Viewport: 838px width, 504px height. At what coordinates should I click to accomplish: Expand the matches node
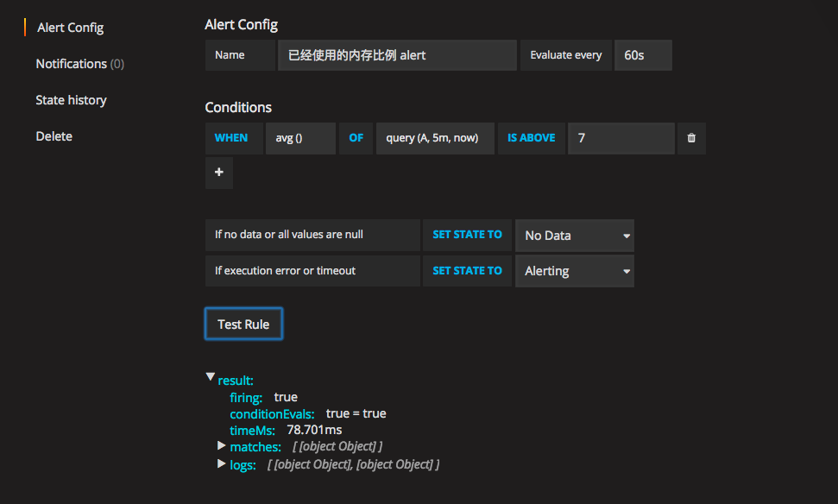(x=221, y=445)
